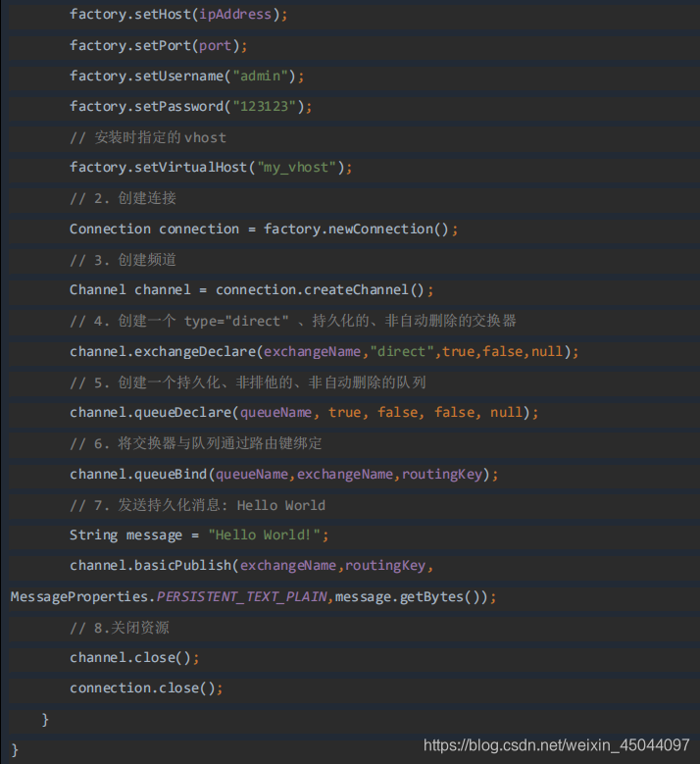Click routingKey argument in queueBind
The image size is (700, 764).
(442, 474)
